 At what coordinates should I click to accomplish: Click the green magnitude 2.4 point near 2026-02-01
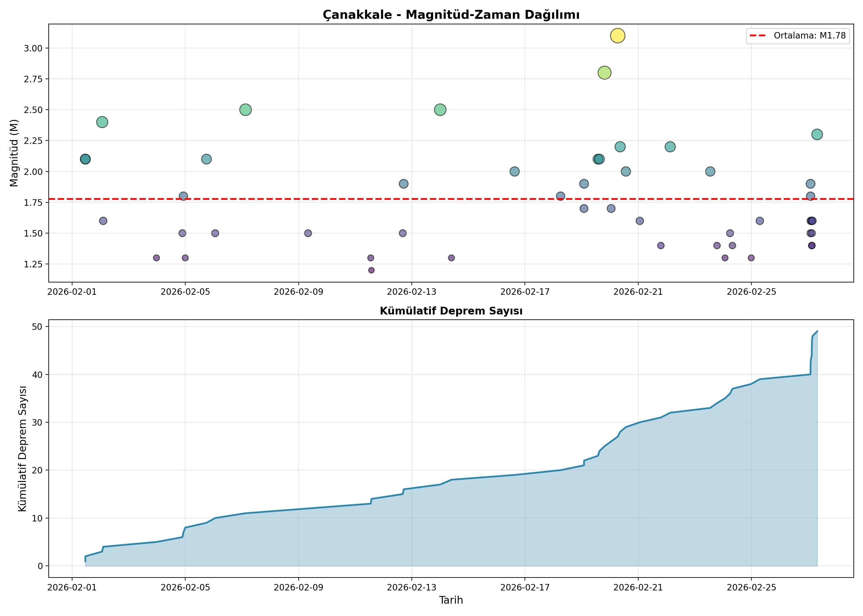102,122
